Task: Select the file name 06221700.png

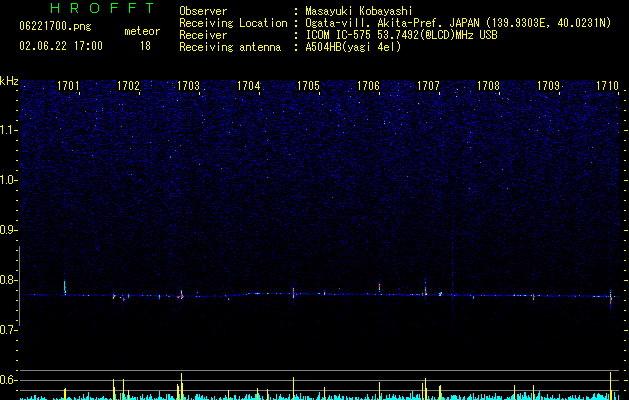Action: click(x=55, y=27)
